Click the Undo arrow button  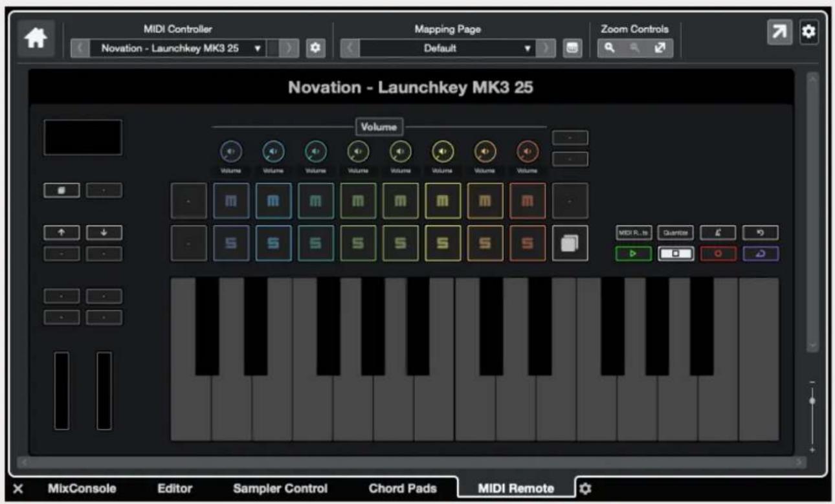pyautogui.click(x=761, y=232)
